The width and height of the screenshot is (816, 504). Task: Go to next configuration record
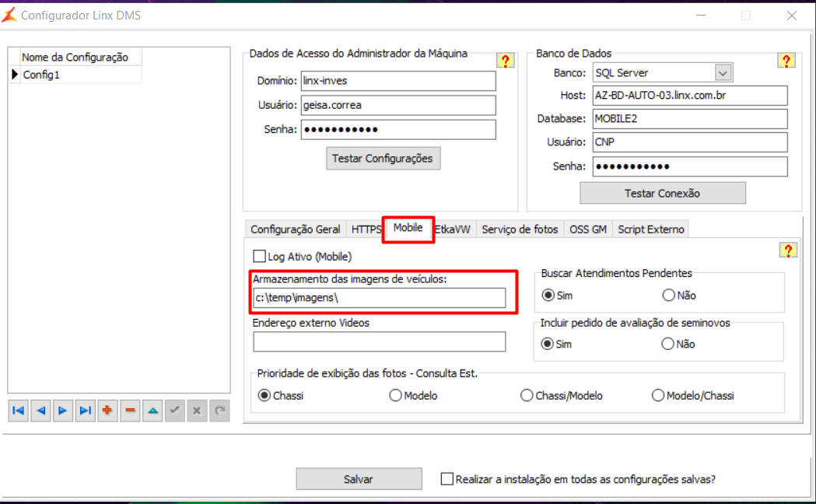pyautogui.click(x=63, y=411)
